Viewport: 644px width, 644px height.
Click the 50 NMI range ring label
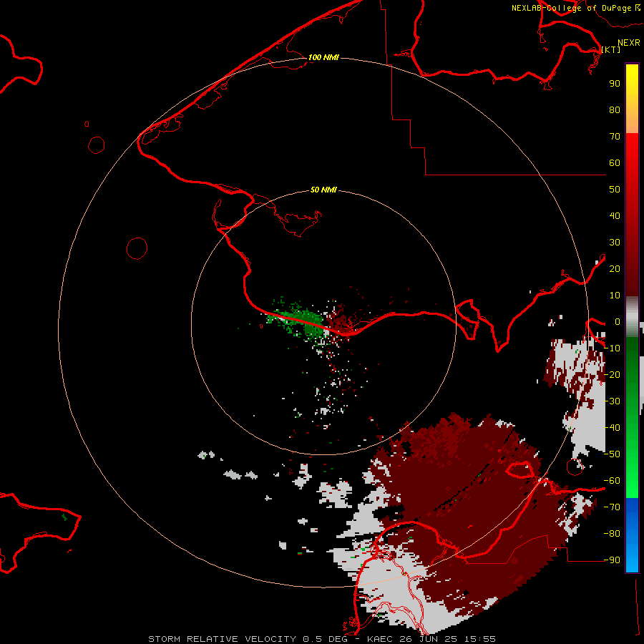pyautogui.click(x=323, y=190)
